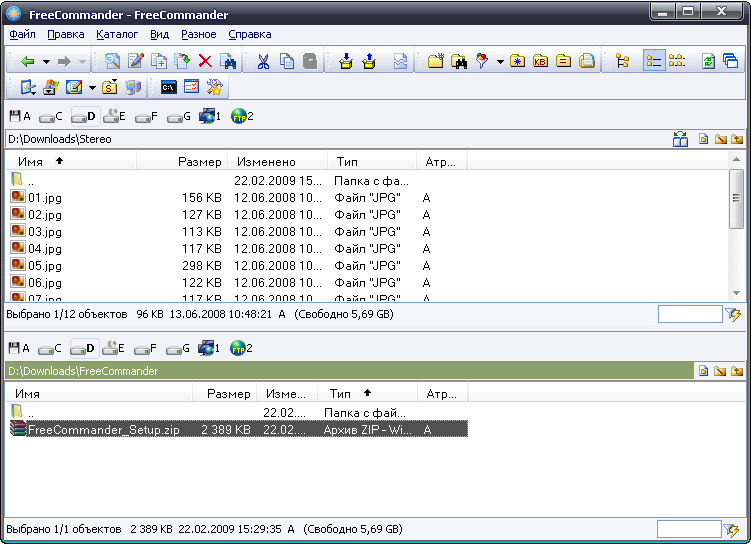Click the desktop-with-checkmark icon

(x=28, y=87)
